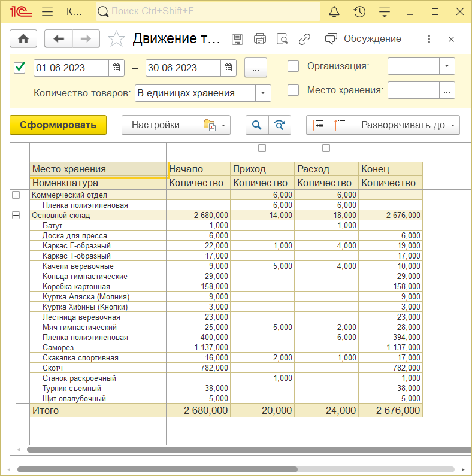The image size is (472, 476).
Task: Enable the Организация filter checkbox
Action: click(293, 66)
